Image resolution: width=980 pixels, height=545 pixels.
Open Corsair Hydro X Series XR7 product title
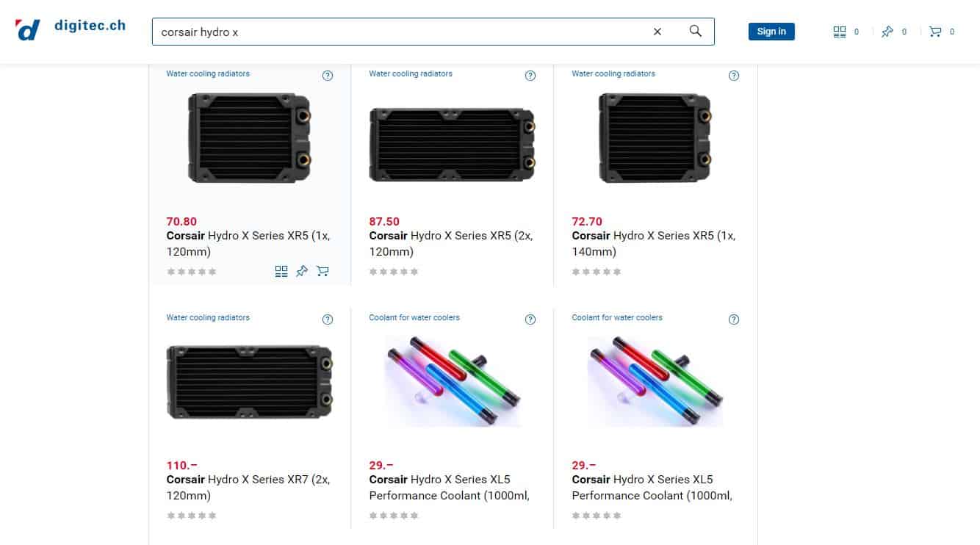pyautogui.click(x=248, y=488)
